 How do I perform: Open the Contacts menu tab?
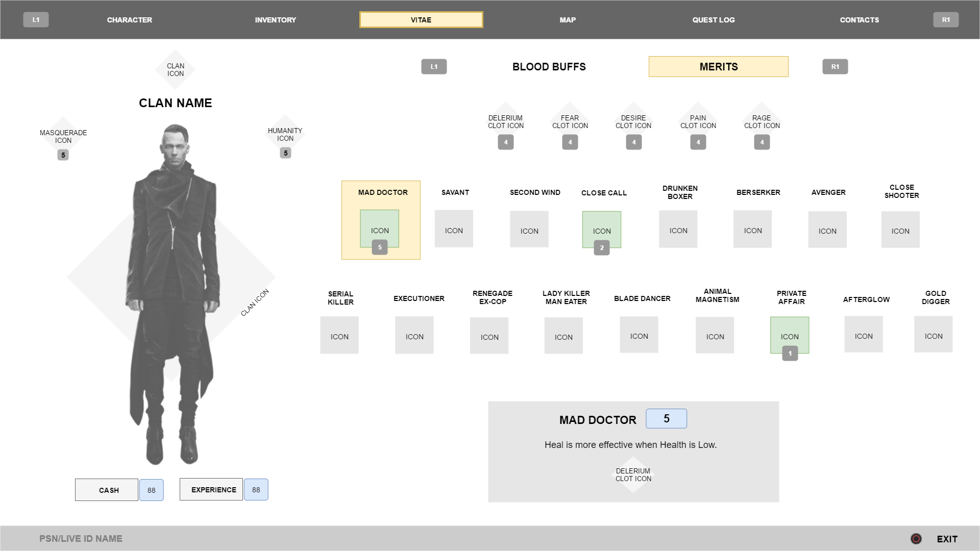tap(859, 20)
